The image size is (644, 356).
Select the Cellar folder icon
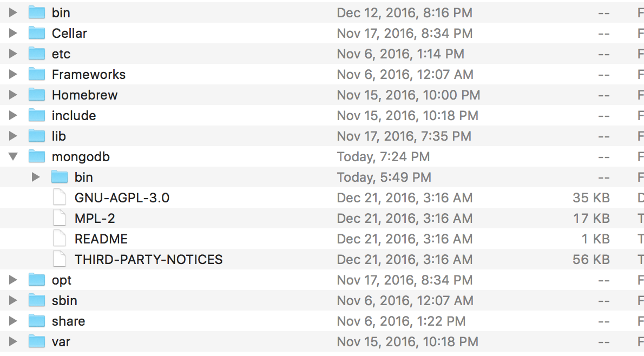tap(37, 33)
